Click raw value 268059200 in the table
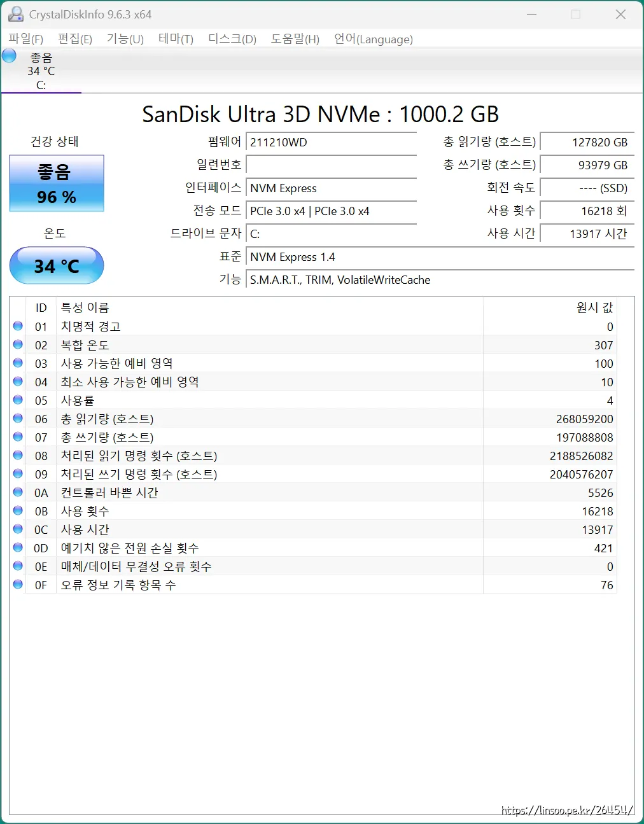 584,419
